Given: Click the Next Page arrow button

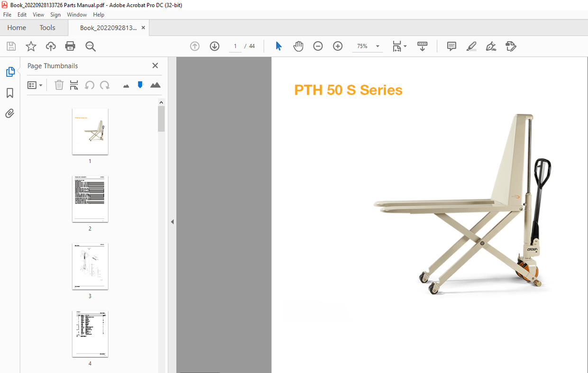Looking at the screenshot, I should [x=214, y=46].
